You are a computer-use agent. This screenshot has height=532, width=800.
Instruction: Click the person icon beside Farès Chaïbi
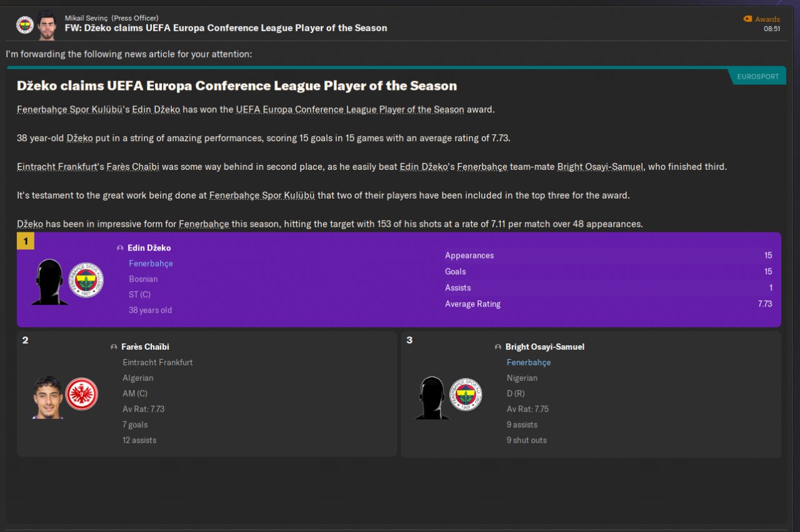[114, 347]
